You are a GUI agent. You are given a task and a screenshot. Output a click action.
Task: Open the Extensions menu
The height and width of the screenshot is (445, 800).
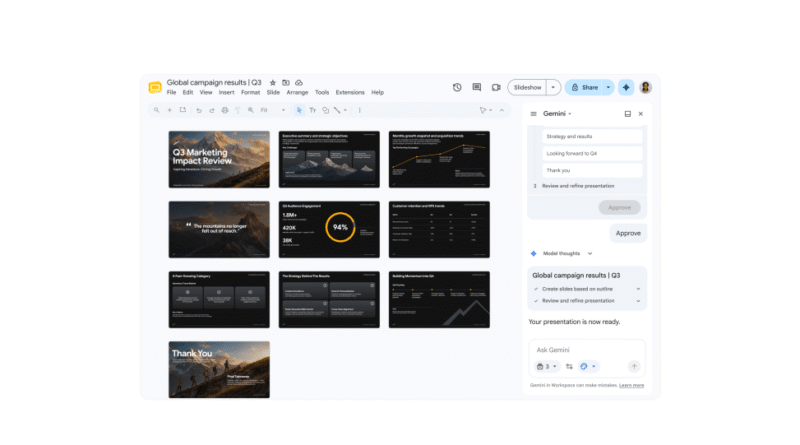350,92
